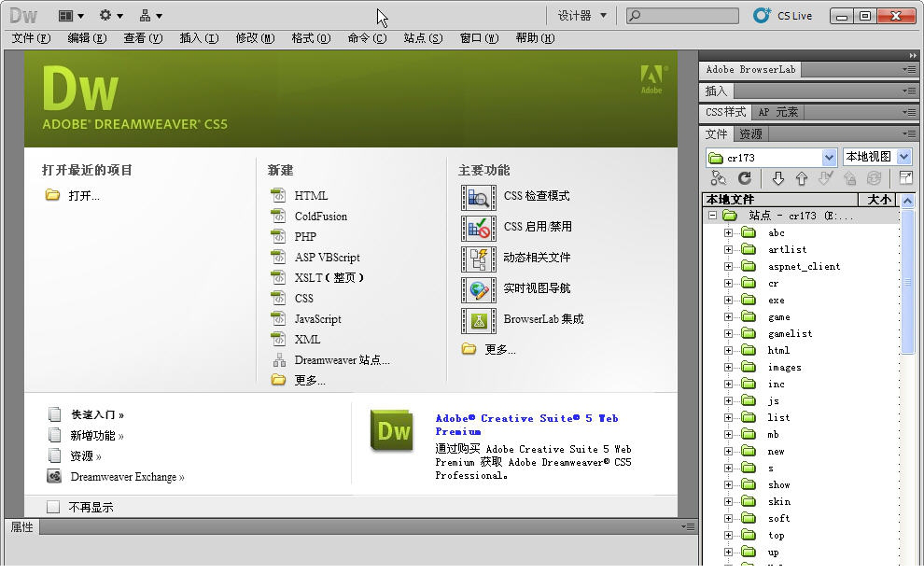Switch to the AP 元素 tab
924x588 pixels.
click(x=777, y=112)
